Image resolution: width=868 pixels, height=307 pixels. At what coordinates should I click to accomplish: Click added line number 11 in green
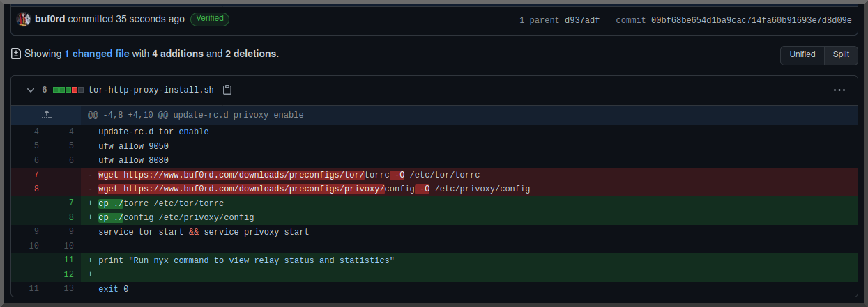tap(68, 260)
